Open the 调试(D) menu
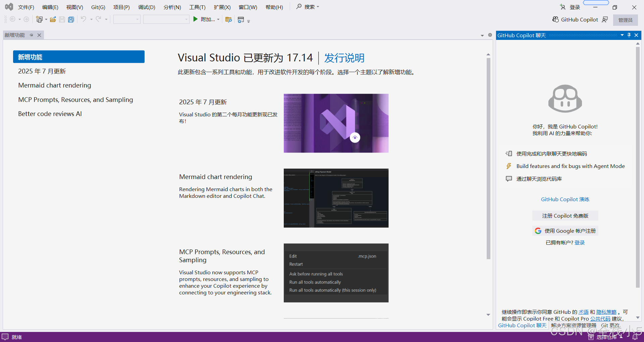 pyautogui.click(x=147, y=7)
